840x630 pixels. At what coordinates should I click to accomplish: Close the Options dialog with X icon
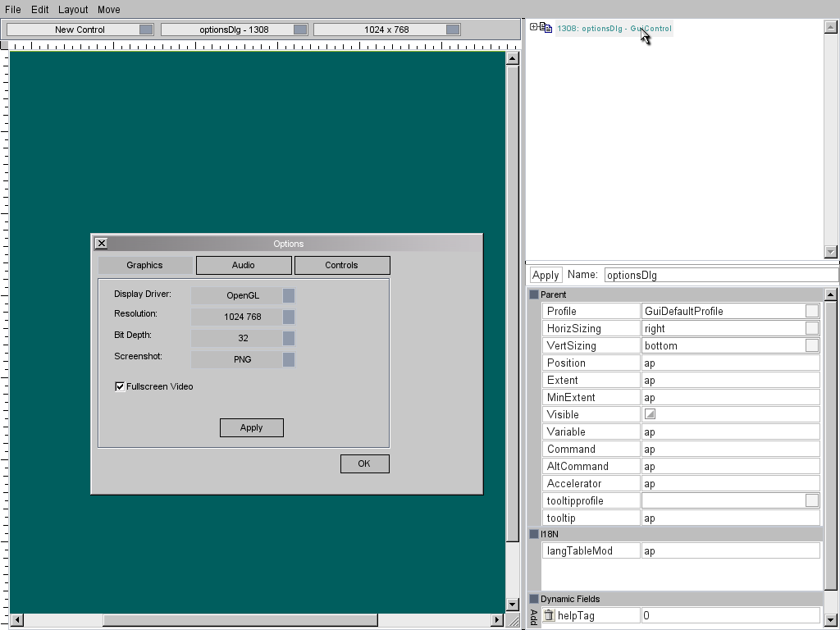(101, 244)
